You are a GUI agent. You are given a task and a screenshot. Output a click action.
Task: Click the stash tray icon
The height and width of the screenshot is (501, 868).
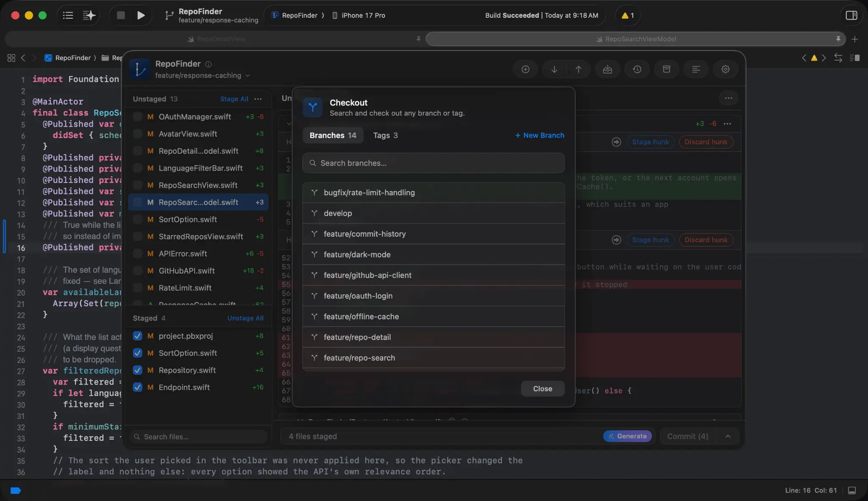607,69
